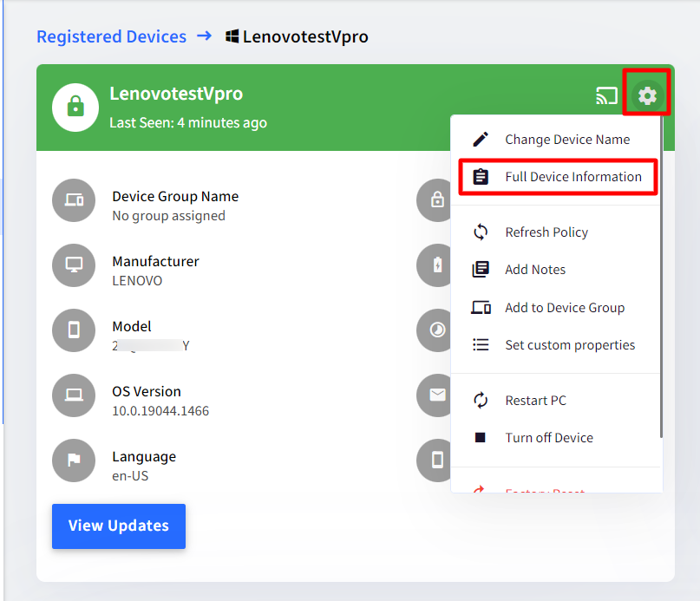Click the Language label
This screenshot has width=700, height=601.
[x=144, y=457]
